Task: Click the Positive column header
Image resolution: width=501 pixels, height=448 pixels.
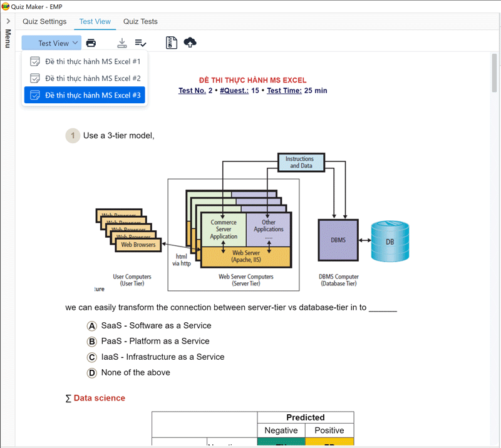Action: 329,430
